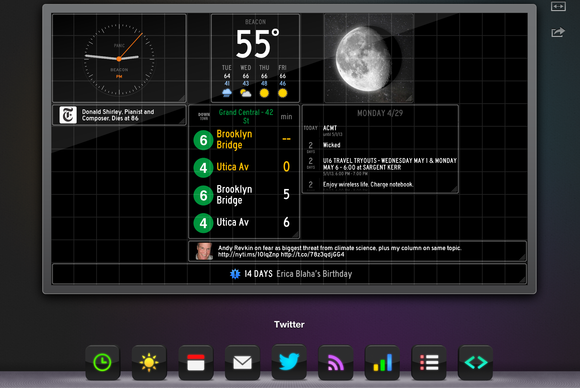Click the analog clock widget on board

click(x=119, y=58)
